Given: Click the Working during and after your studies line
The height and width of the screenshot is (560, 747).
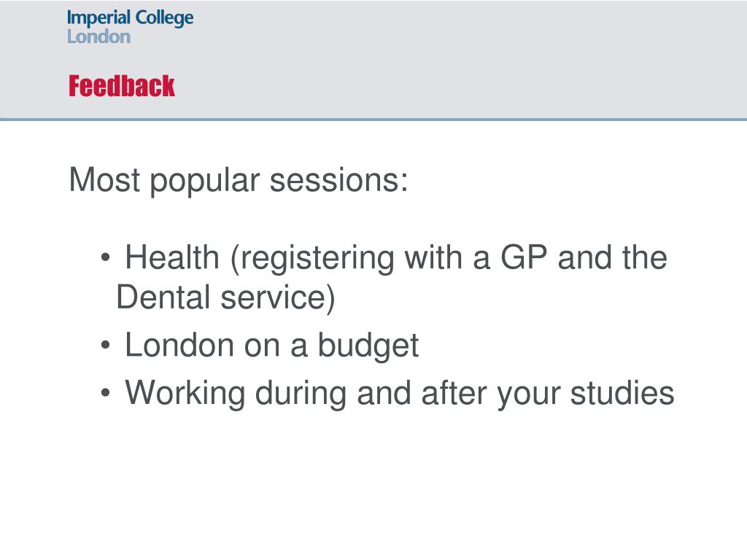Looking at the screenshot, I should [x=400, y=393].
